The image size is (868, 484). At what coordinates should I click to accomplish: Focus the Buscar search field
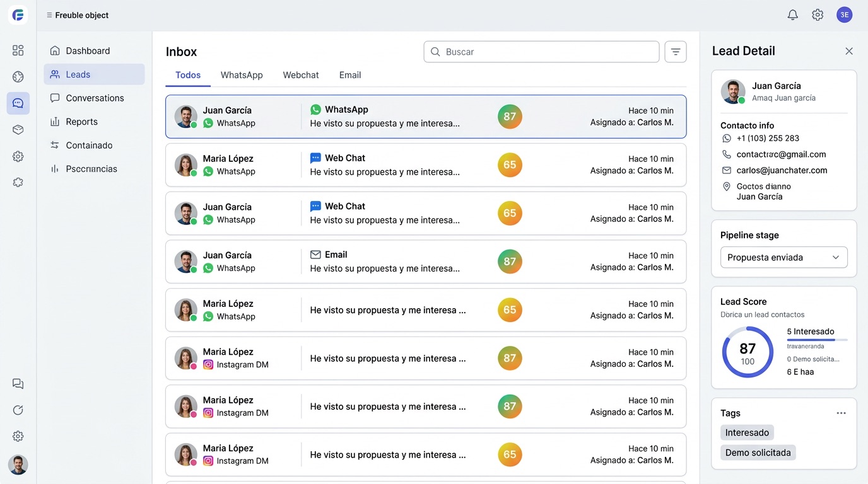(x=541, y=52)
